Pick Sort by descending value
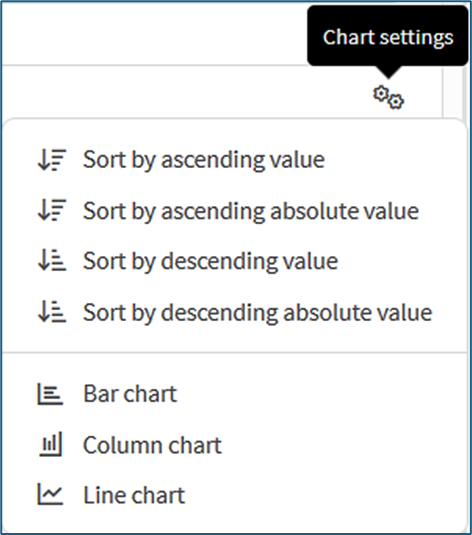Image resolution: width=472 pixels, height=535 pixels. pos(210,261)
